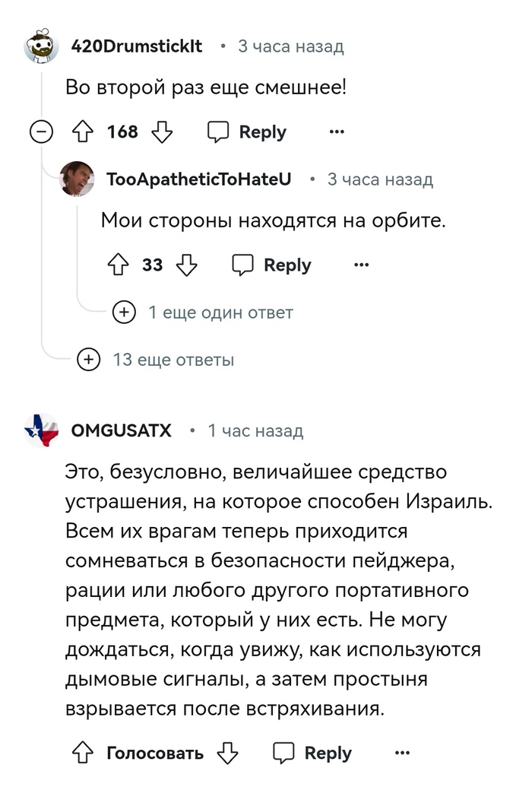Open more options on TooApatheticToHateU's reply
Viewport: 532px width, 803px height.
click(362, 265)
